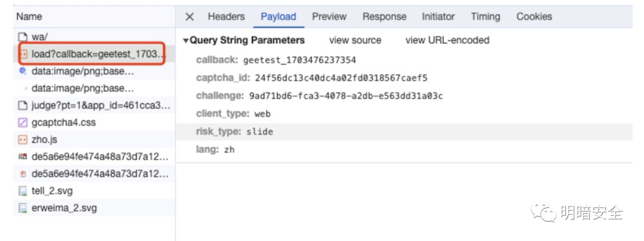
Task: Collapse the Query String Parameters section
Action: pyautogui.click(x=186, y=41)
